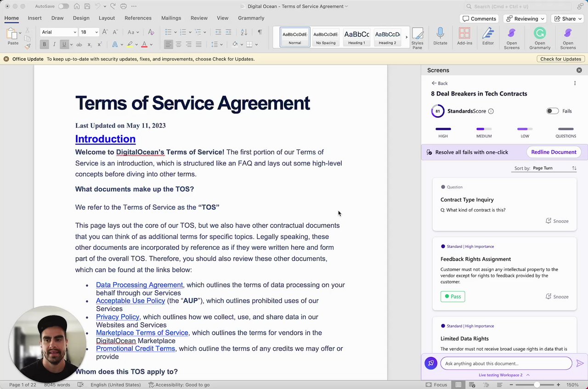Select the Format Painter brush
The height and width of the screenshot is (389, 588).
28,46
